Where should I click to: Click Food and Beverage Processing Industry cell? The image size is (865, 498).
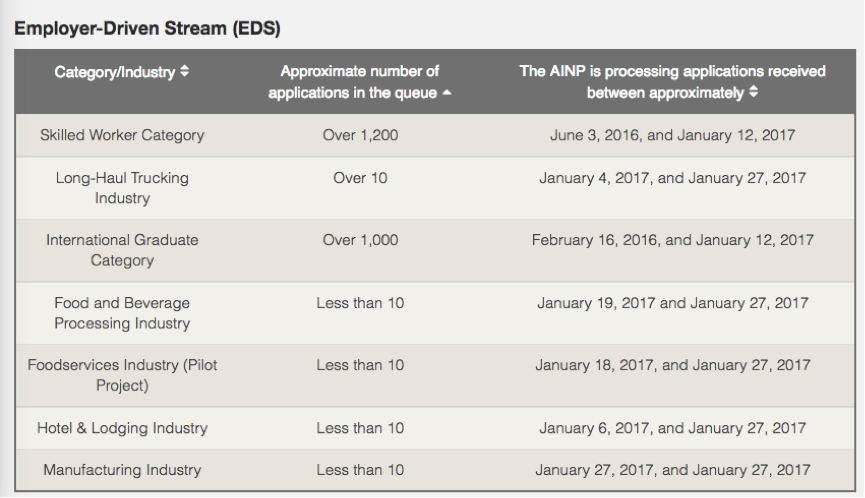pyautogui.click(x=122, y=313)
